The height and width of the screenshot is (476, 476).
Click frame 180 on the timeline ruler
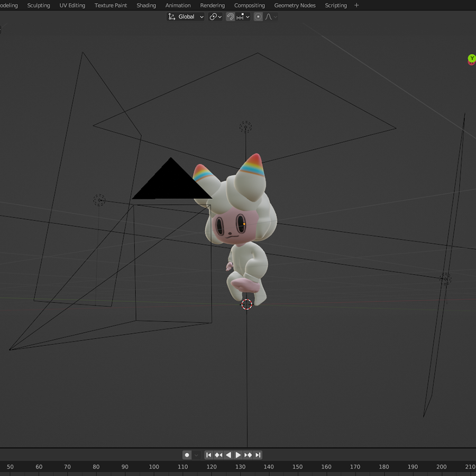(384, 466)
